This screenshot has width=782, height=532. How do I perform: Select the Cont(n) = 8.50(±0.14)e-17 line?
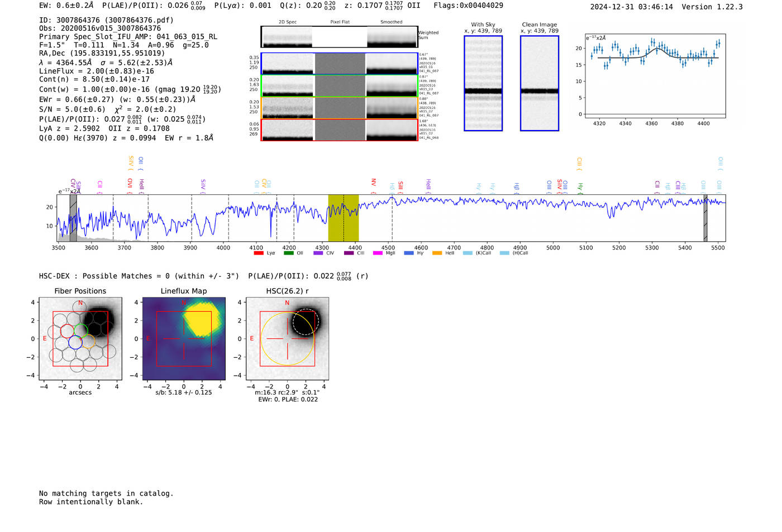pyautogui.click(x=94, y=80)
